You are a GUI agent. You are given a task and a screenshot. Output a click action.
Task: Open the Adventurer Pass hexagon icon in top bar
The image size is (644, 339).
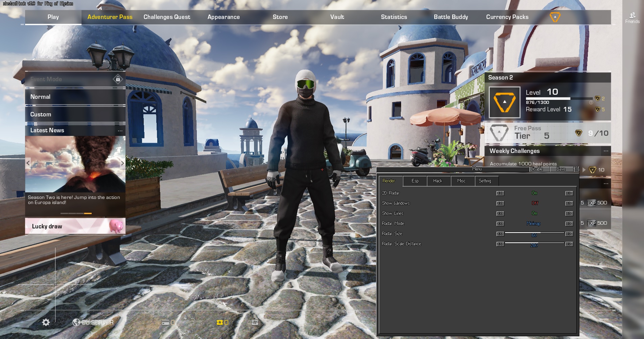pyautogui.click(x=555, y=17)
